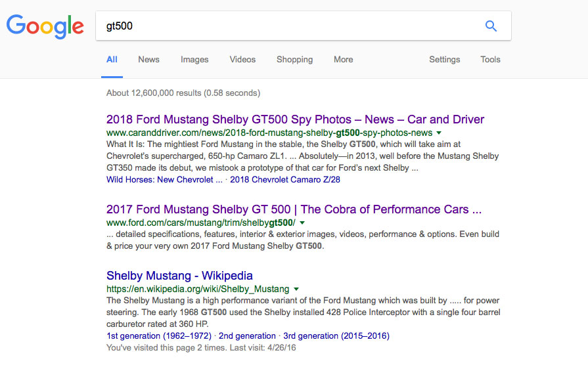588x365 pixels.
Task: Open search Tools options
Action: 490,60
